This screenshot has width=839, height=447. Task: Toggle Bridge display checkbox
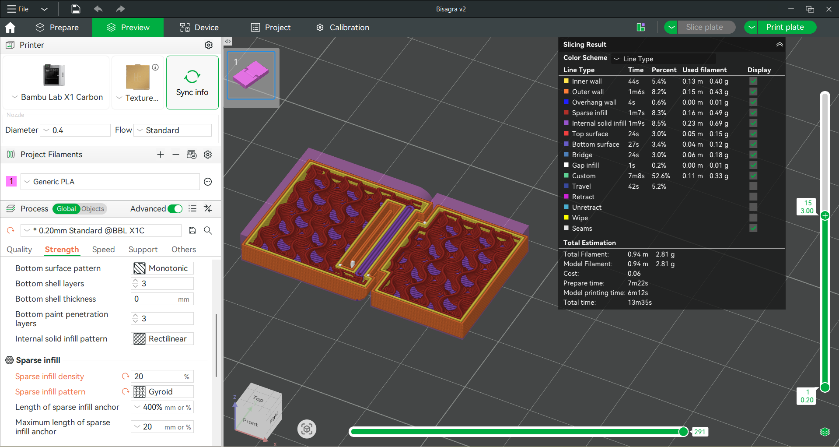(753, 155)
